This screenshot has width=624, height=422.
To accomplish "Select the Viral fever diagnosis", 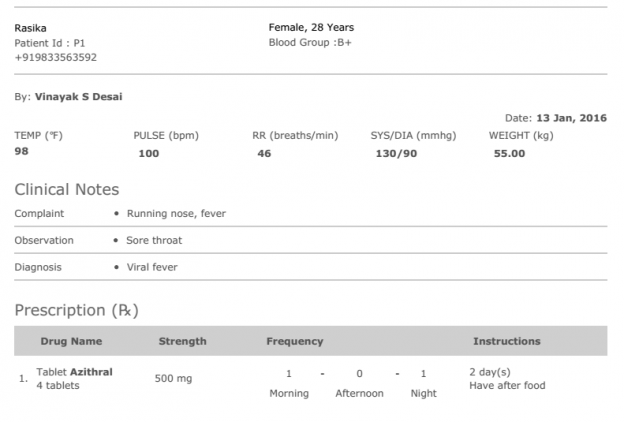I will pos(152,268).
